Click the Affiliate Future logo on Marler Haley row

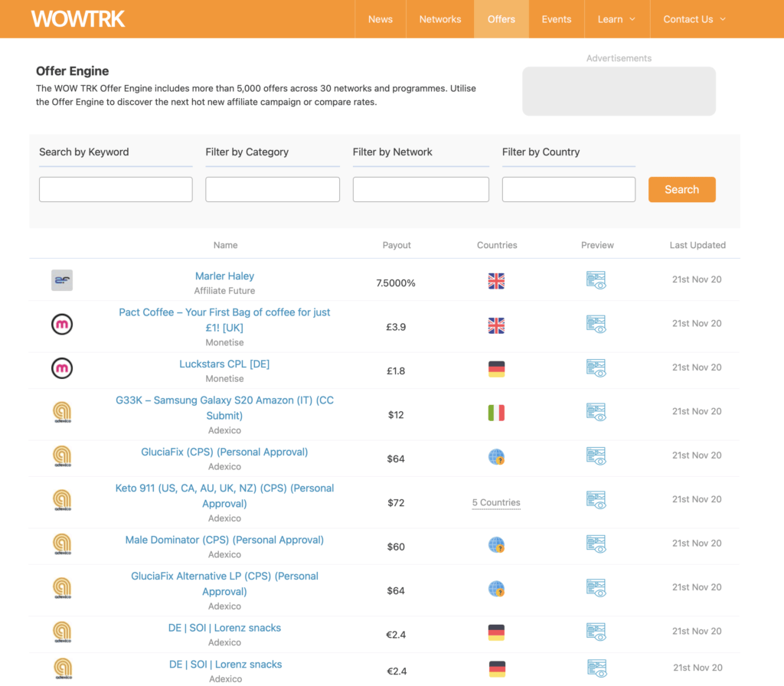pyautogui.click(x=62, y=280)
